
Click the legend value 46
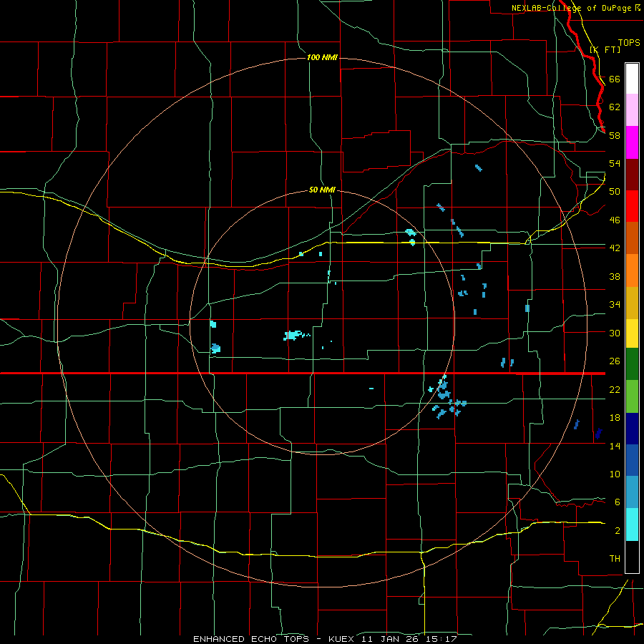tap(615, 220)
